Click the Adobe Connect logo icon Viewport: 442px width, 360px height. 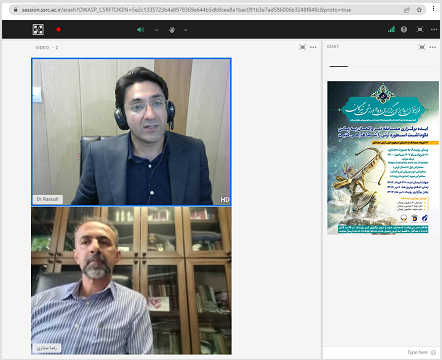pyautogui.click(x=38, y=30)
